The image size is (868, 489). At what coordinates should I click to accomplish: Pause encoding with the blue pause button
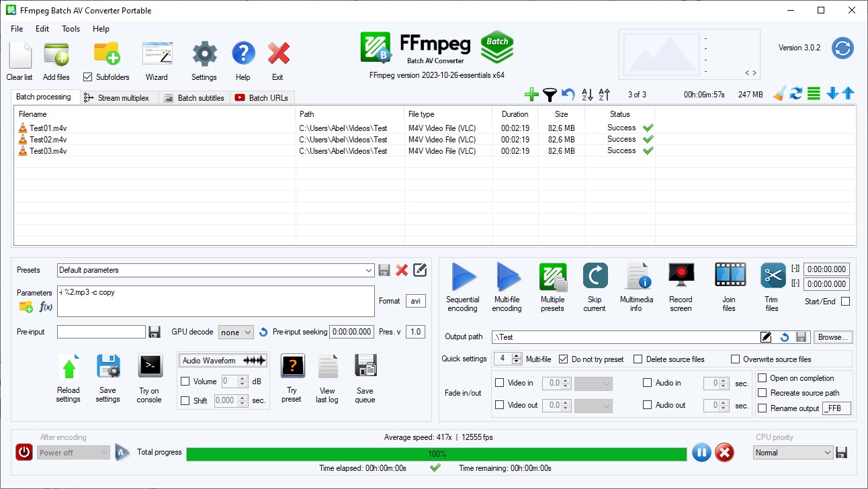coord(701,453)
